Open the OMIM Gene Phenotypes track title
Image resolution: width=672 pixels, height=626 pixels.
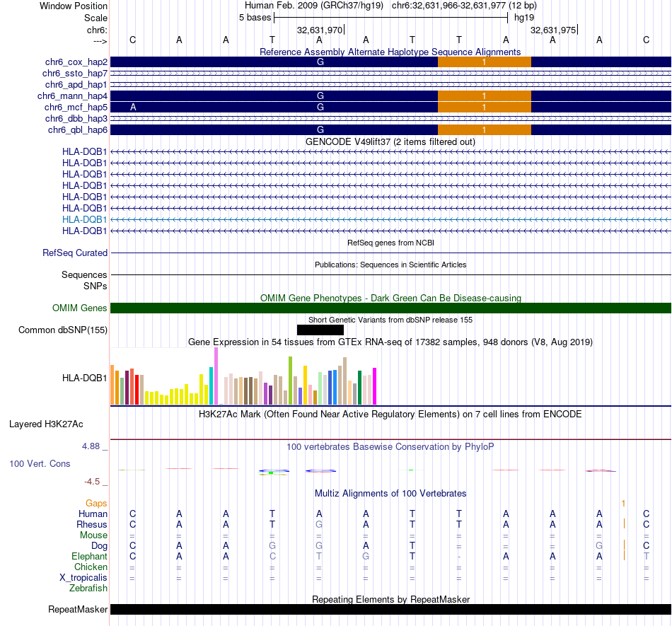pyautogui.click(x=390, y=298)
